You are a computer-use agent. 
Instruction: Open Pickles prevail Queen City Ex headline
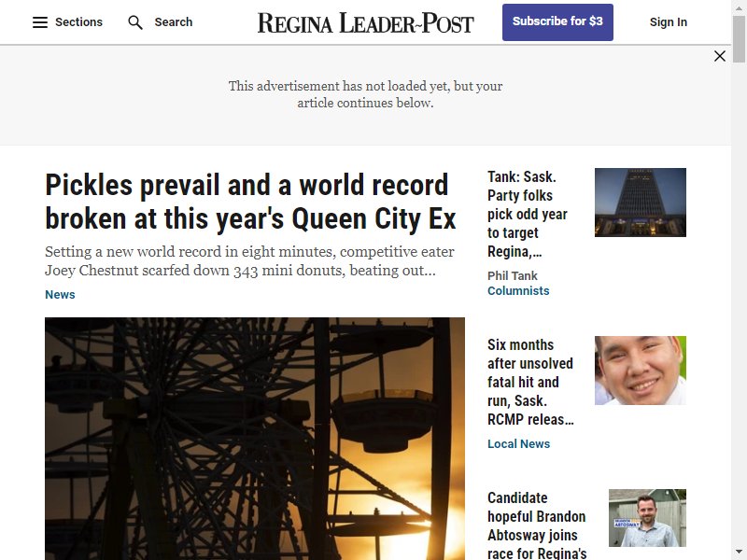click(x=250, y=202)
